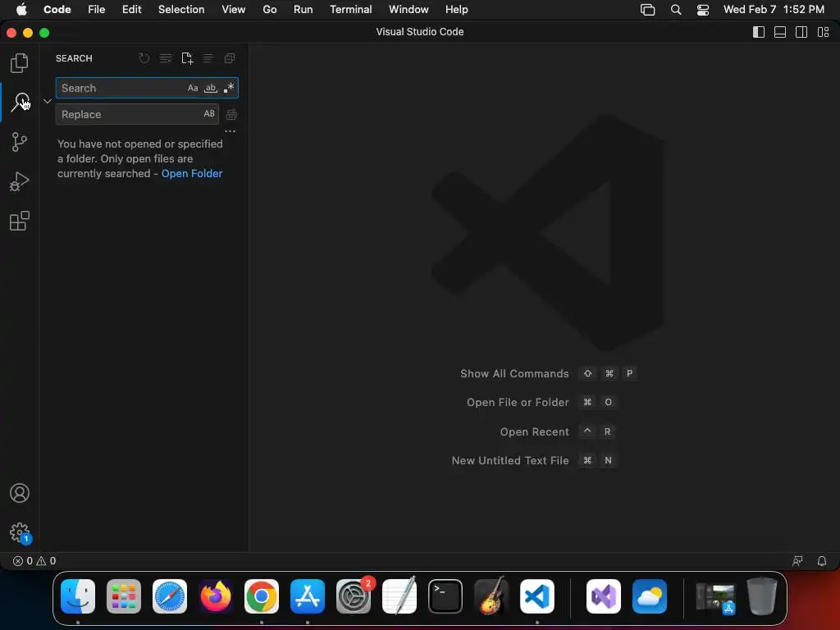Click Show All Commands shortcut hint

click(514, 373)
